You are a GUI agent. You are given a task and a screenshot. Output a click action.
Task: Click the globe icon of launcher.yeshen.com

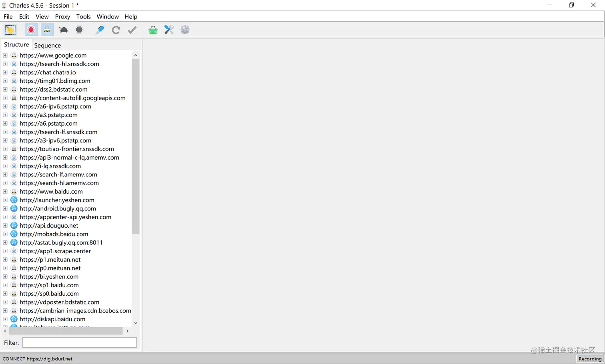click(14, 200)
